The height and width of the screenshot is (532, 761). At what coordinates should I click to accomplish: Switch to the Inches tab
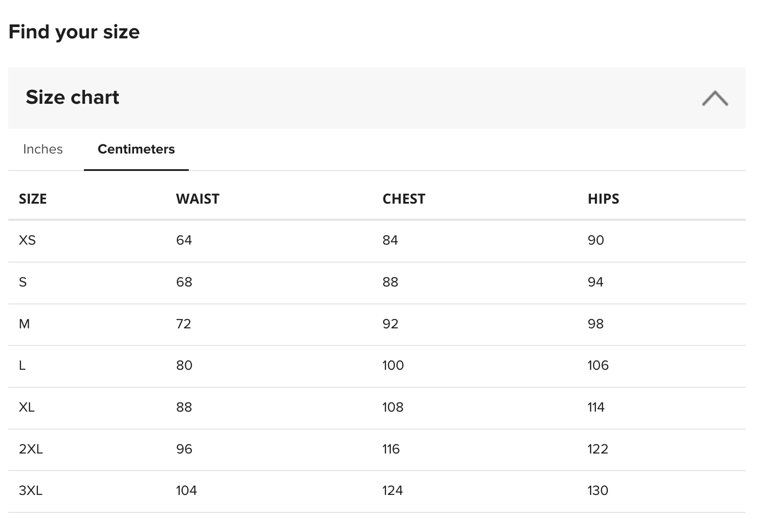(43, 149)
